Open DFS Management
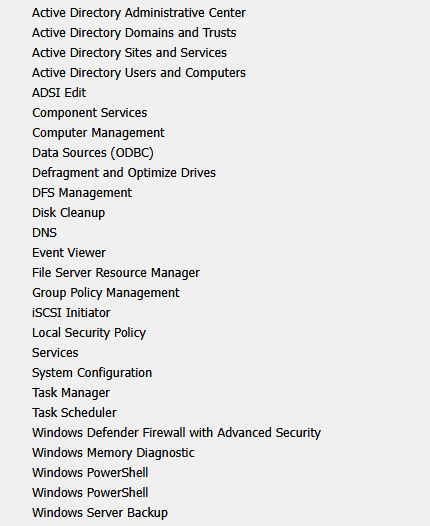This screenshot has height=526, width=430. (82, 193)
